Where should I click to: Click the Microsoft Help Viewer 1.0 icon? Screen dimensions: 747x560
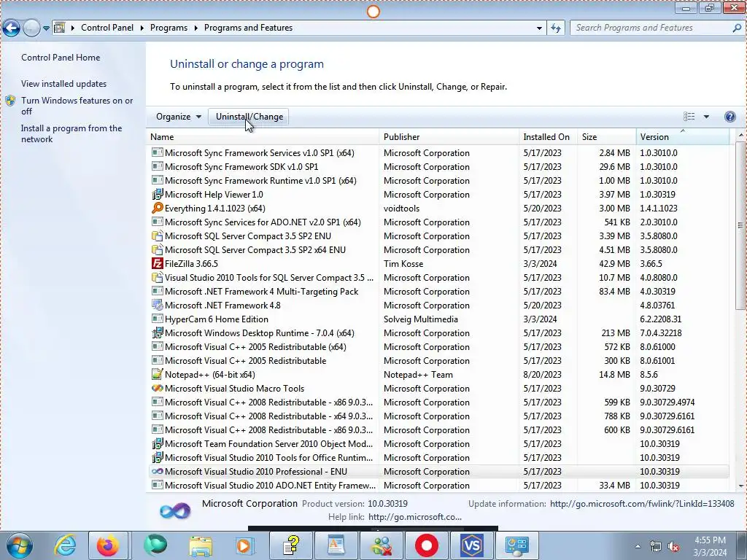(x=158, y=194)
